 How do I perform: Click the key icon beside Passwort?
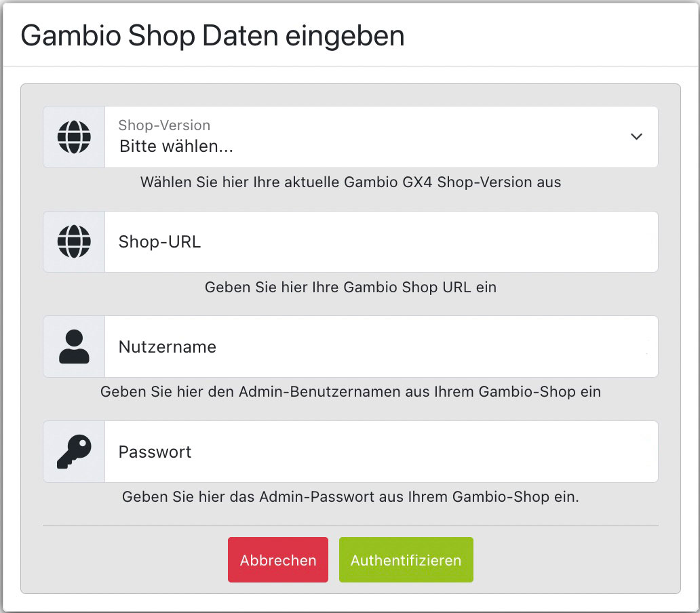point(74,452)
